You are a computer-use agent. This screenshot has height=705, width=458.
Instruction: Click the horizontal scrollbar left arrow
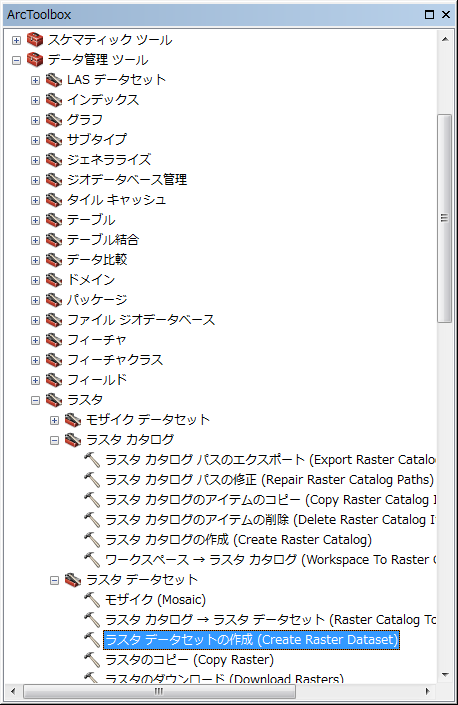pos(13,692)
